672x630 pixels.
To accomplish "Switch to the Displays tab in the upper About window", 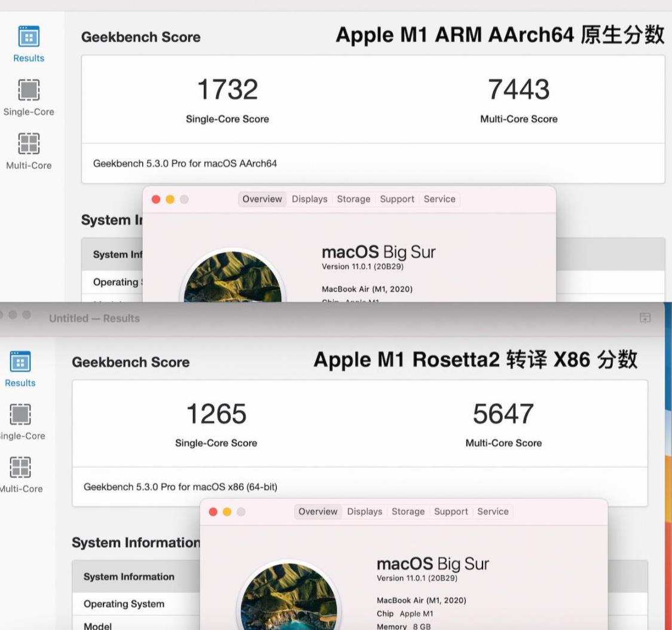I will [x=309, y=199].
